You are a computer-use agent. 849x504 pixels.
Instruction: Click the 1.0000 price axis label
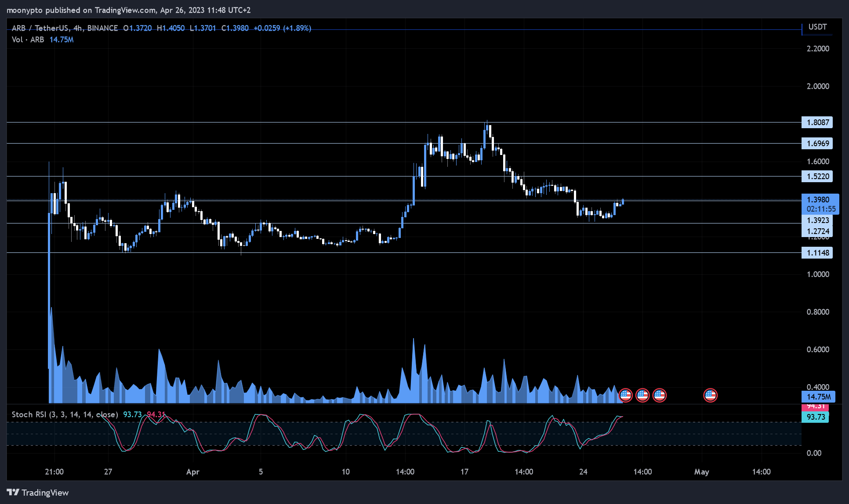tap(818, 274)
